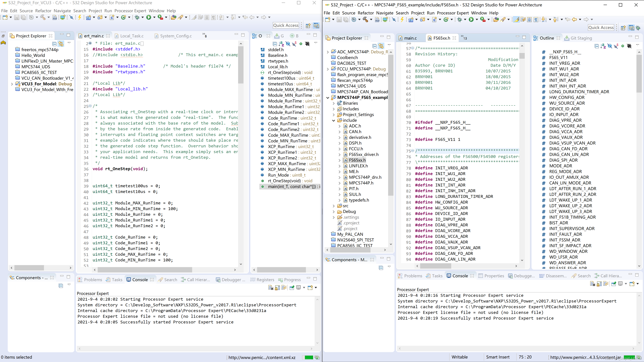Click the Build hammer icon in S32_Project_For_VCU3 window
Screen dimensions: 644x362
pyautogui.click(x=43, y=17)
